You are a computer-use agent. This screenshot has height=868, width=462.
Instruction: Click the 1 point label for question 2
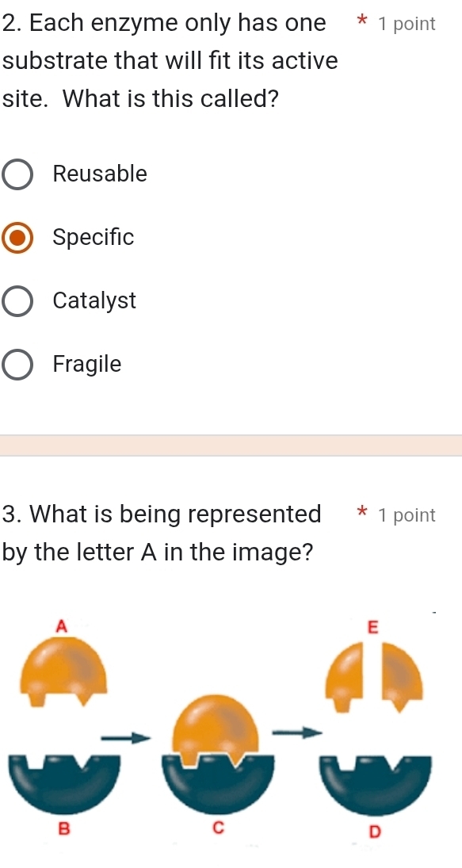coord(407,25)
